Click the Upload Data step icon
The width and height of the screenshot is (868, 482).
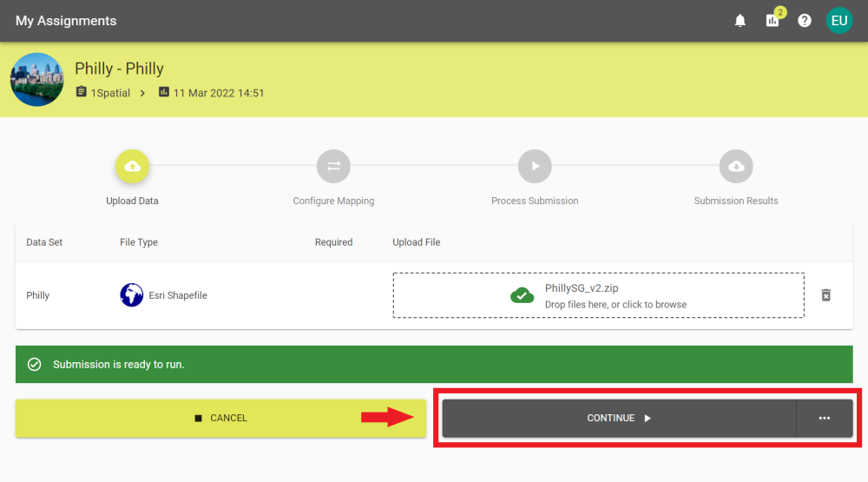point(132,166)
